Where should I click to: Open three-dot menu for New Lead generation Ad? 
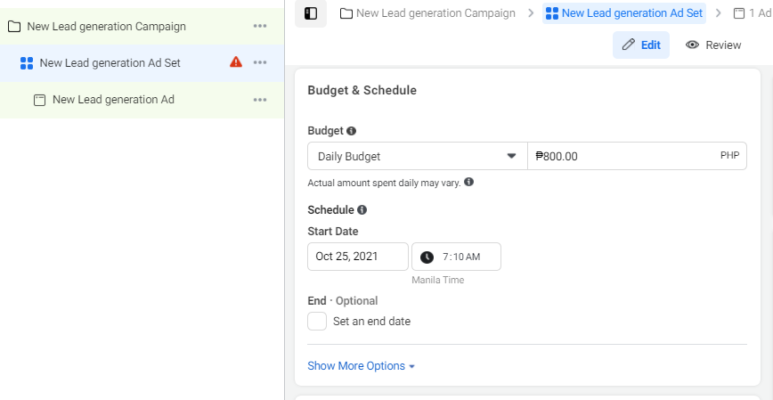pyautogui.click(x=260, y=100)
